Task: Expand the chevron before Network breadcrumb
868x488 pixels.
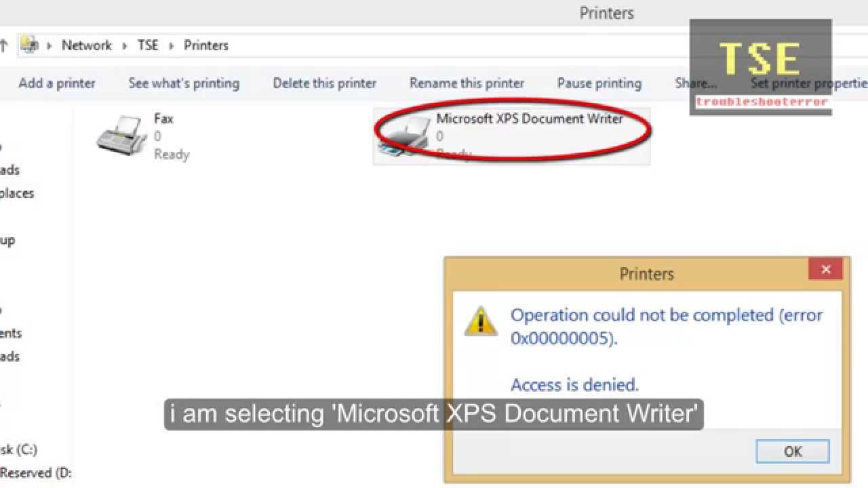Action: (x=49, y=45)
